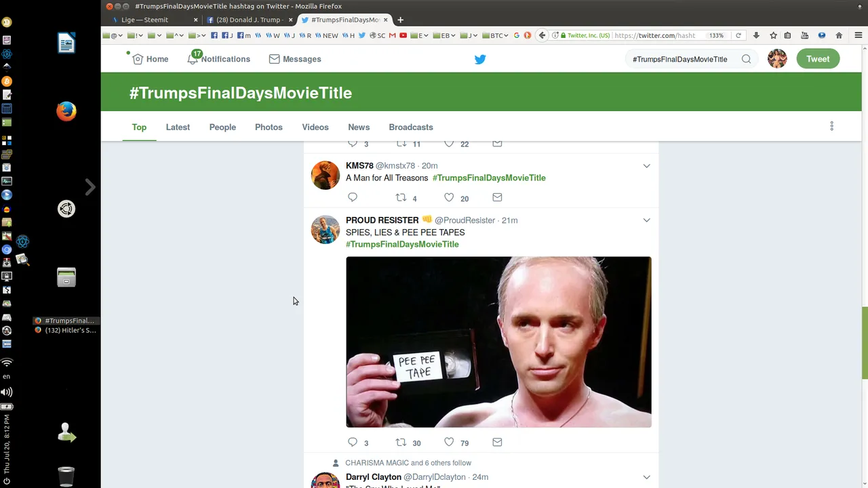The height and width of the screenshot is (488, 868).
Task: Reply to the PROUD RESISTER tweet
Action: click(x=353, y=442)
